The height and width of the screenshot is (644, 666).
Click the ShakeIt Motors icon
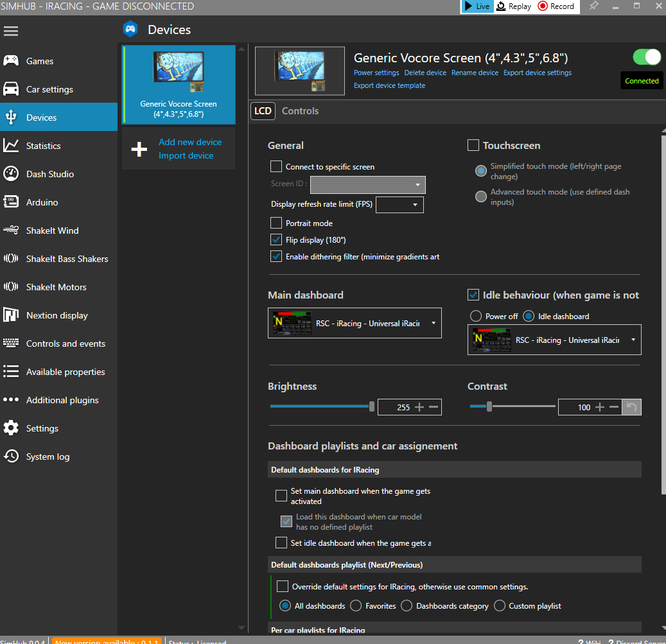pos(11,286)
